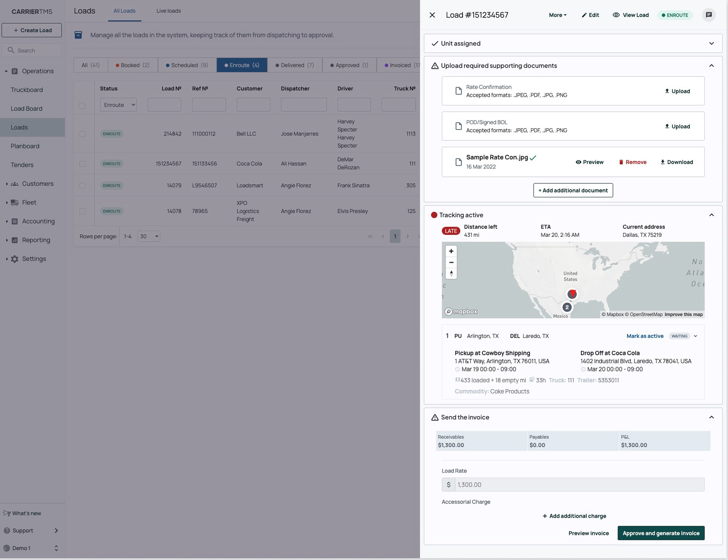The height and width of the screenshot is (560, 728).
Task: Click the map zoom in button
Action: (451, 251)
